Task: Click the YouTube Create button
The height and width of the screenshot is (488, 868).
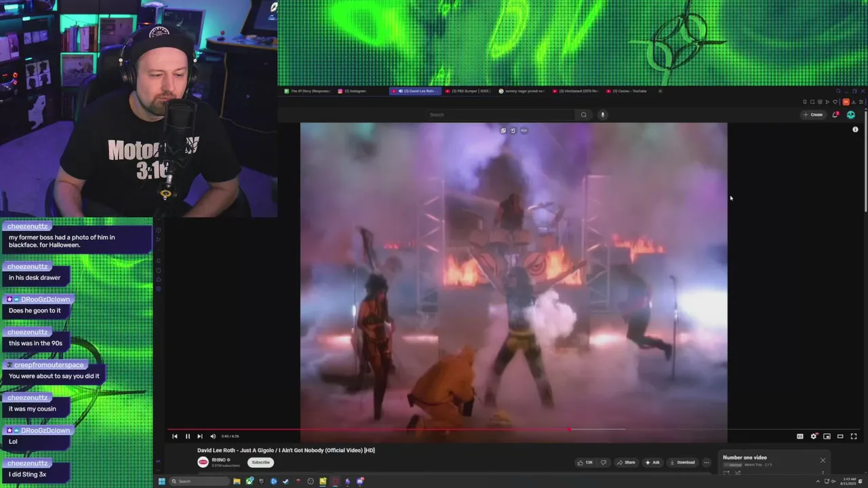Action: tap(813, 115)
